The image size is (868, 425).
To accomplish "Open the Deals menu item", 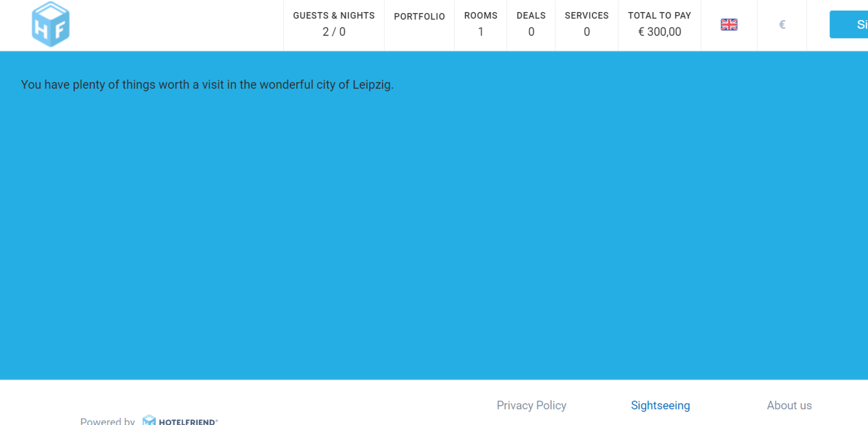I will [531, 25].
